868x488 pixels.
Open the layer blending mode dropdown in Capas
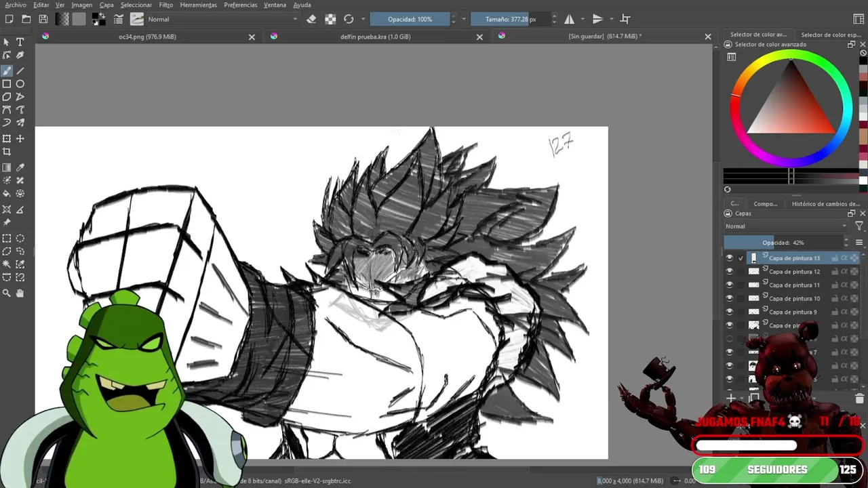(786, 226)
